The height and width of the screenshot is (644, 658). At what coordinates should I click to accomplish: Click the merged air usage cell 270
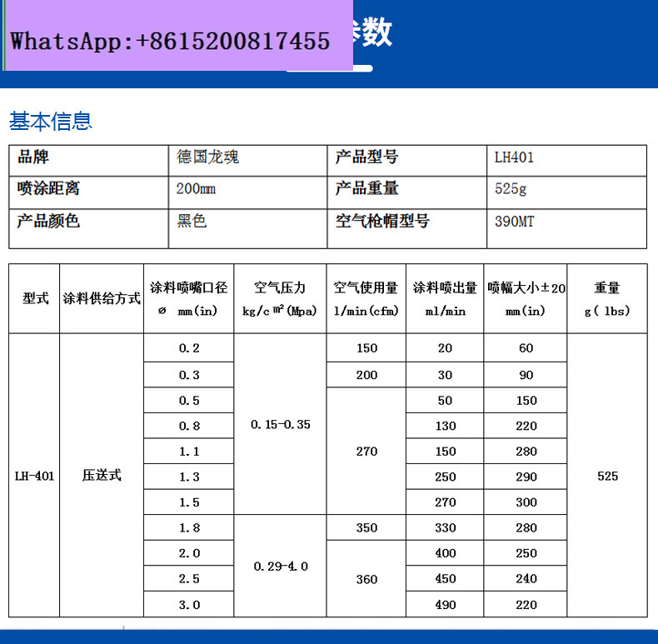366,452
